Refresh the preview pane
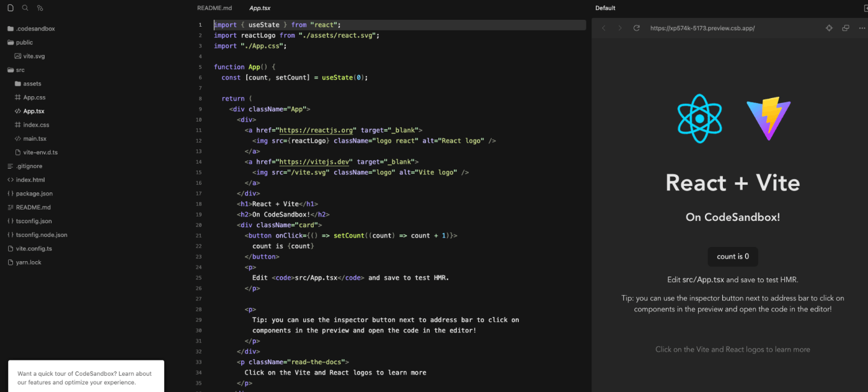This screenshot has width=868, height=392. pos(635,28)
